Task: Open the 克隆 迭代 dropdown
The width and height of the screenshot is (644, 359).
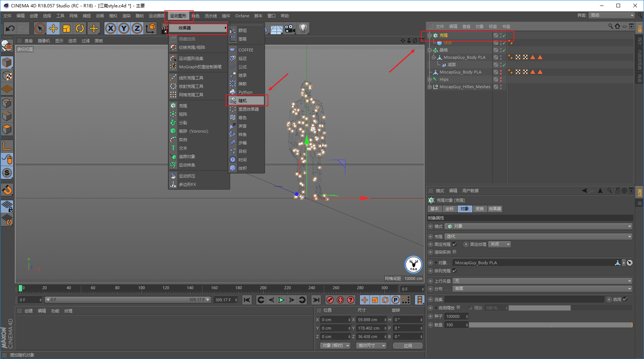Action: [539, 237]
